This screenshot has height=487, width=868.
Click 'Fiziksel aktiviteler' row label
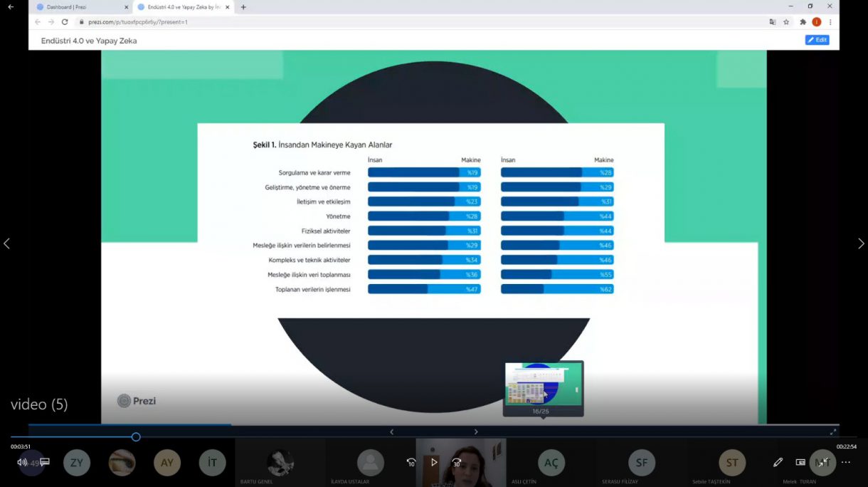[x=326, y=231]
